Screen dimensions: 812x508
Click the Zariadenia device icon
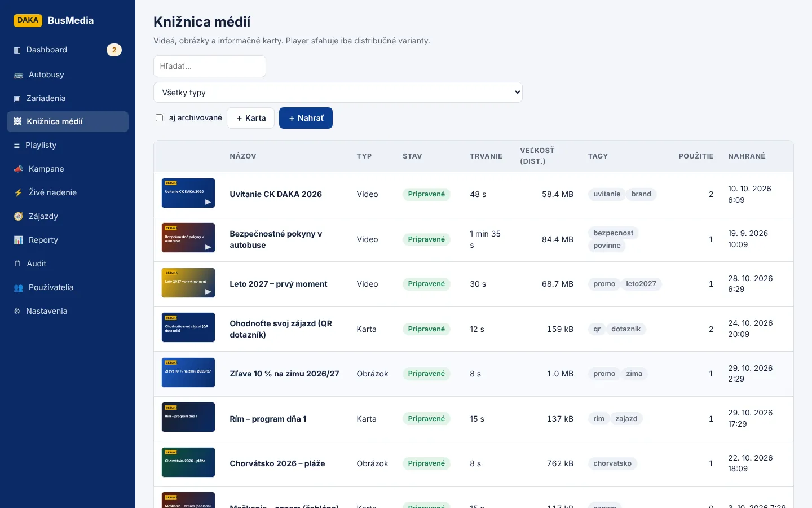click(x=17, y=99)
